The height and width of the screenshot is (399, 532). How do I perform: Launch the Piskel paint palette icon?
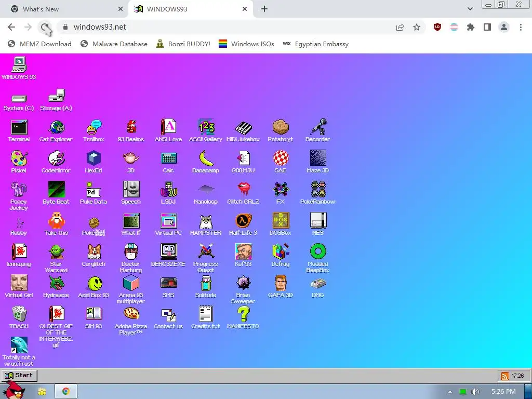(19, 162)
